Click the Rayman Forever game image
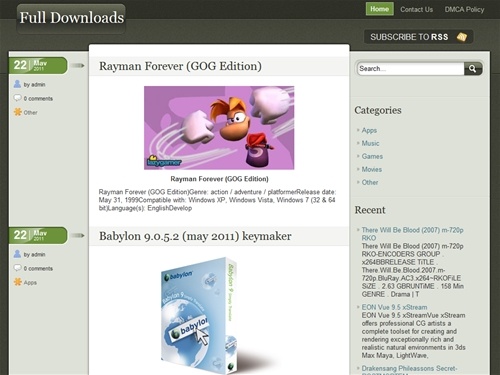The width and height of the screenshot is (500, 375). [x=219, y=128]
